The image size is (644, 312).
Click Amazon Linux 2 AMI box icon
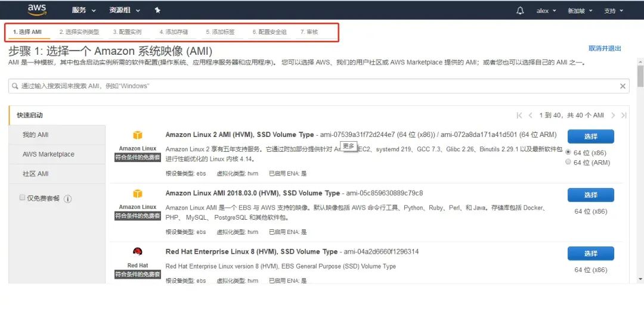pyautogui.click(x=138, y=135)
